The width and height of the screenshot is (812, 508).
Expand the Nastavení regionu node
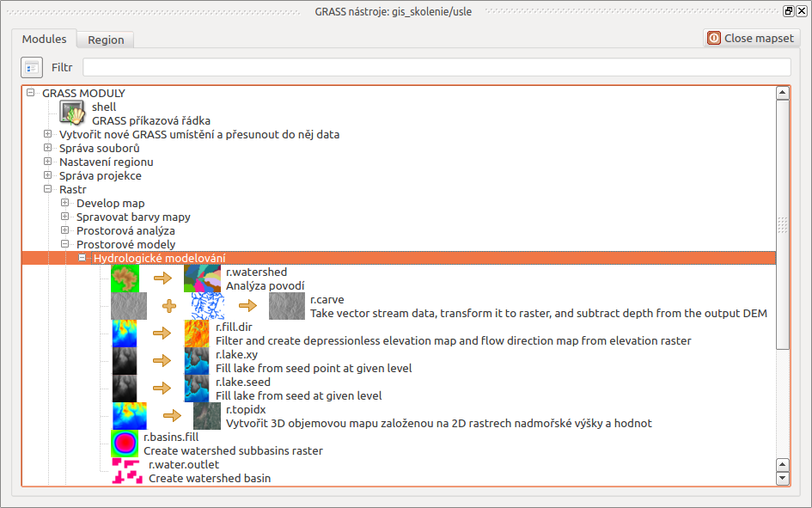pos(47,162)
